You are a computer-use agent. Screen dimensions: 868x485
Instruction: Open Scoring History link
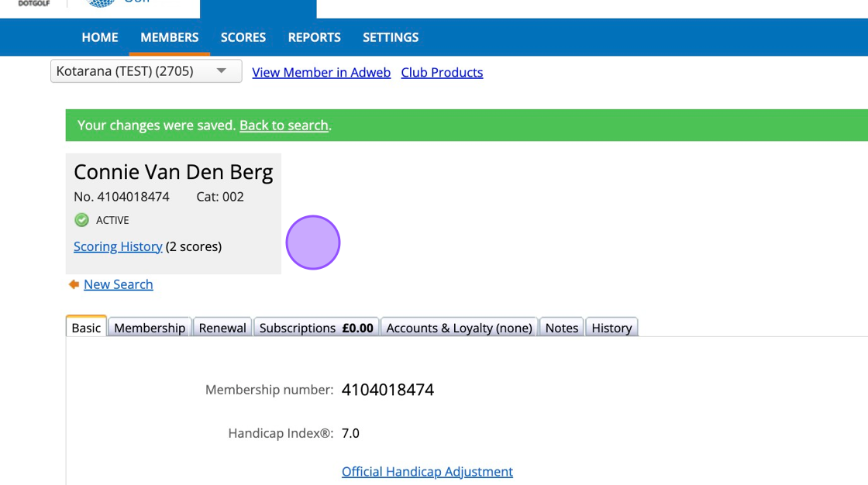click(x=118, y=246)
